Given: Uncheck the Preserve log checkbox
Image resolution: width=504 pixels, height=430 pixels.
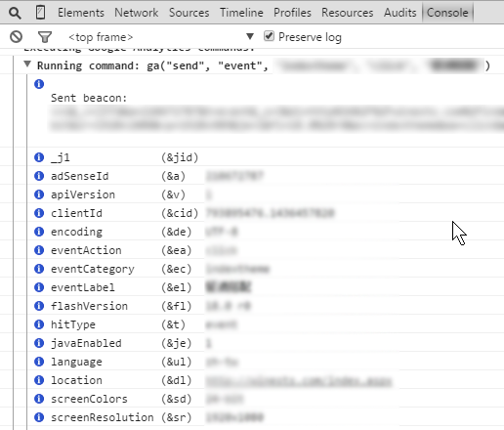Looking at the screenshot, I should click(269, 36).
